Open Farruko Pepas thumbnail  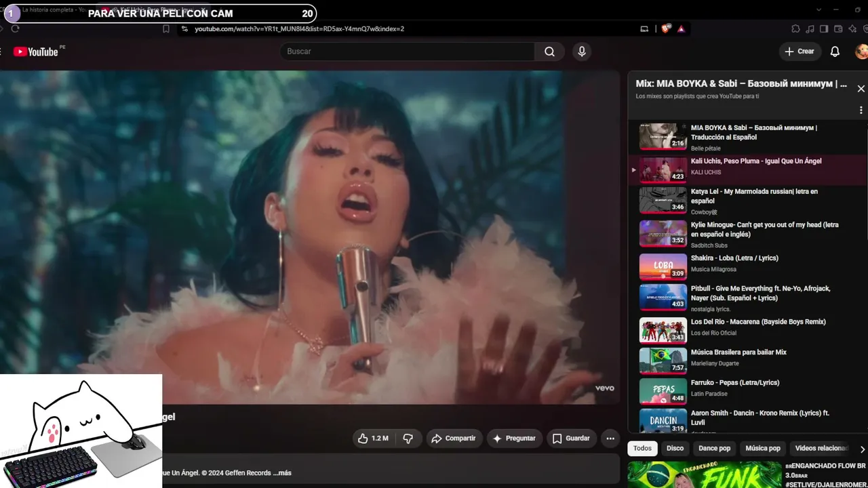pyautogui.click(x=663, y=391)
